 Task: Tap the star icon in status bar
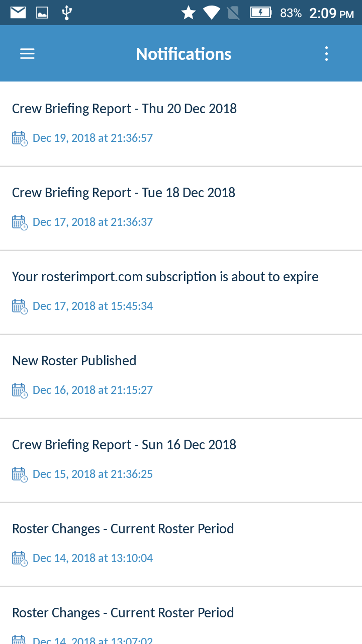coord(189,13)
